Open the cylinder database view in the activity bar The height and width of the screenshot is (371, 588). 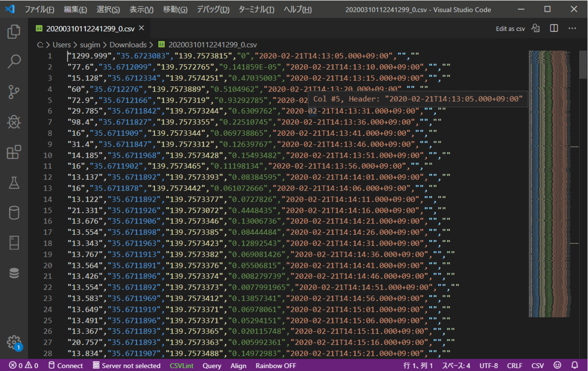tap(14, 213)
